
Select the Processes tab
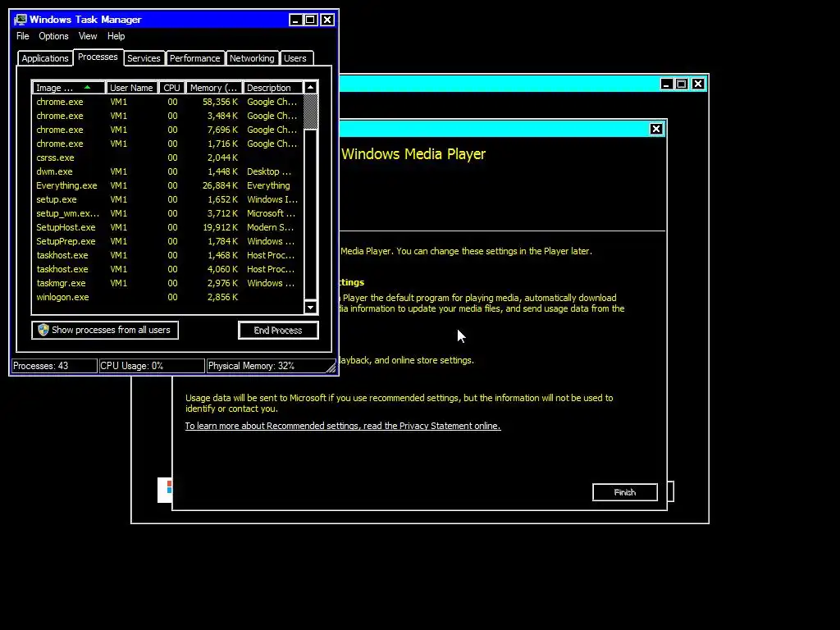click(x=98, y=57)
